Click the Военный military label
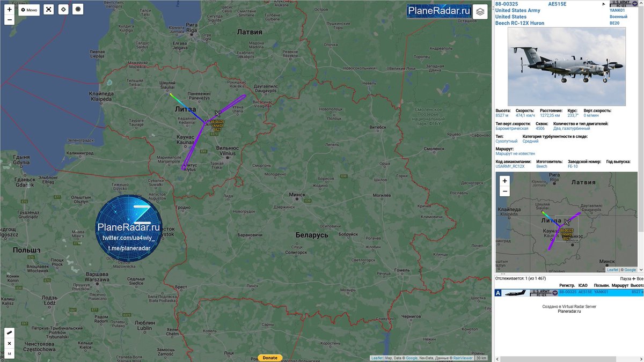This screenshot has width=644, height=362. click(618, 17)
